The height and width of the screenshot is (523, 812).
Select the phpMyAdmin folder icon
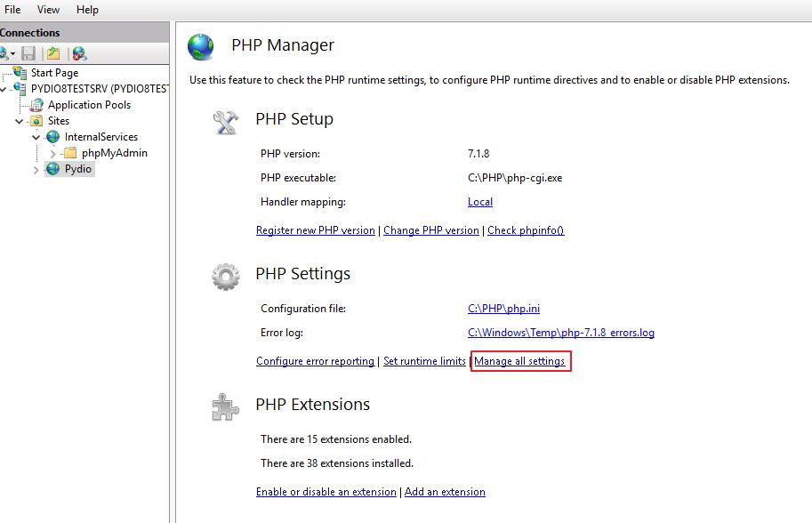coord(70,153)
